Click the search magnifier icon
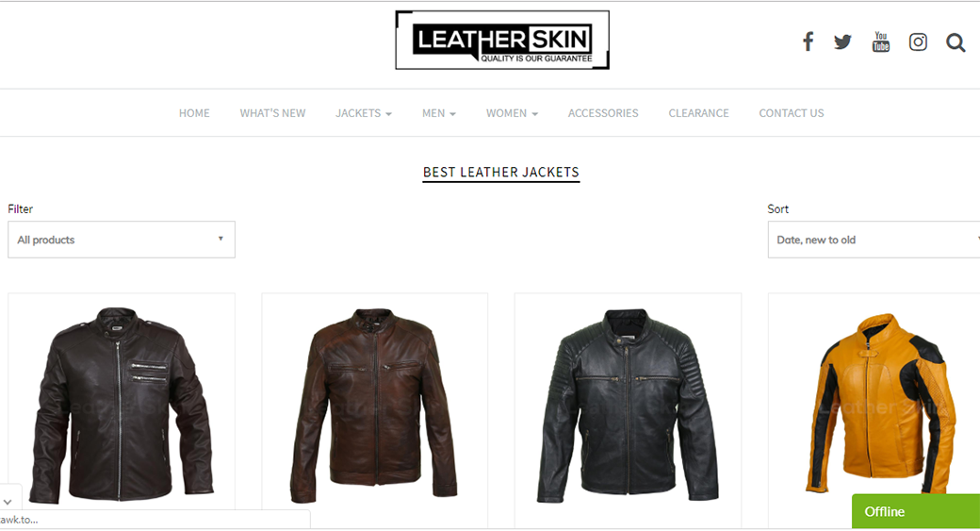Viewport: 980px width, 531px height. pos(955,42)
